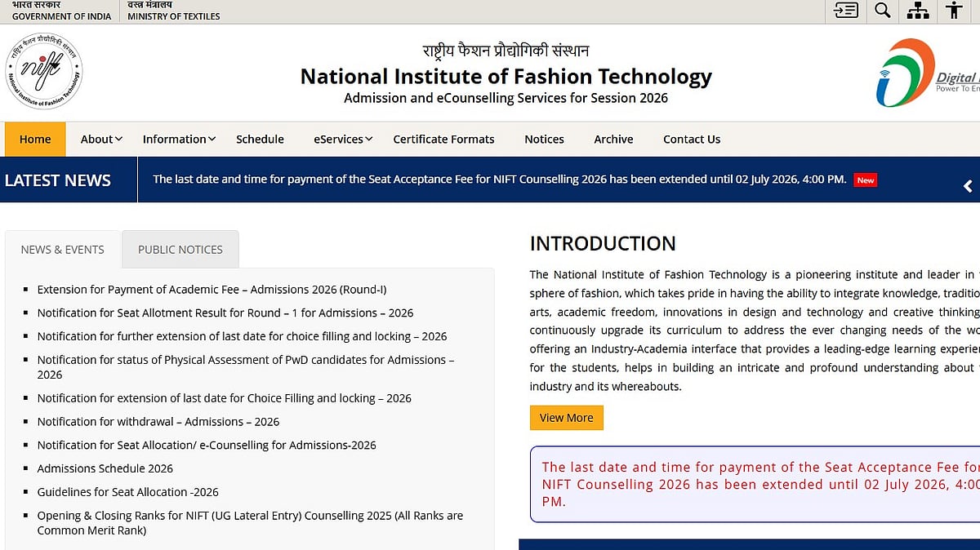This screenshot has height=550, width=980.
Task: Open the sitemap icon in top bar
Action: click(918, 11)
